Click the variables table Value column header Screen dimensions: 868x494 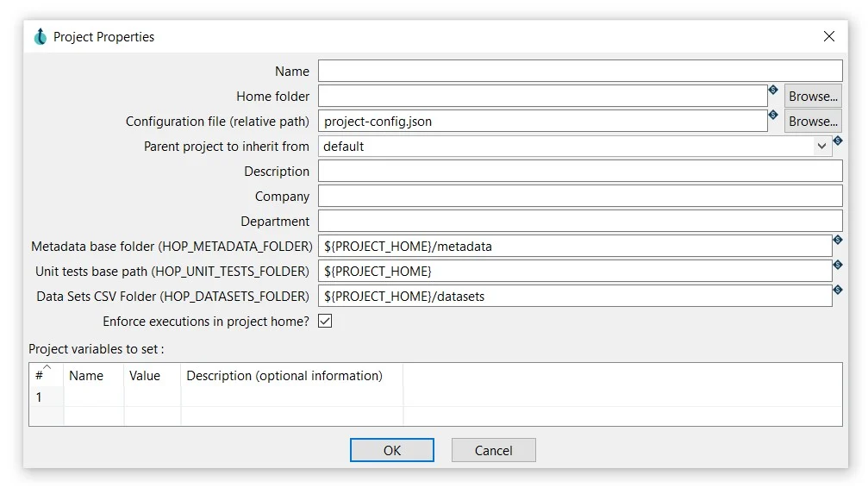point(153,375)
